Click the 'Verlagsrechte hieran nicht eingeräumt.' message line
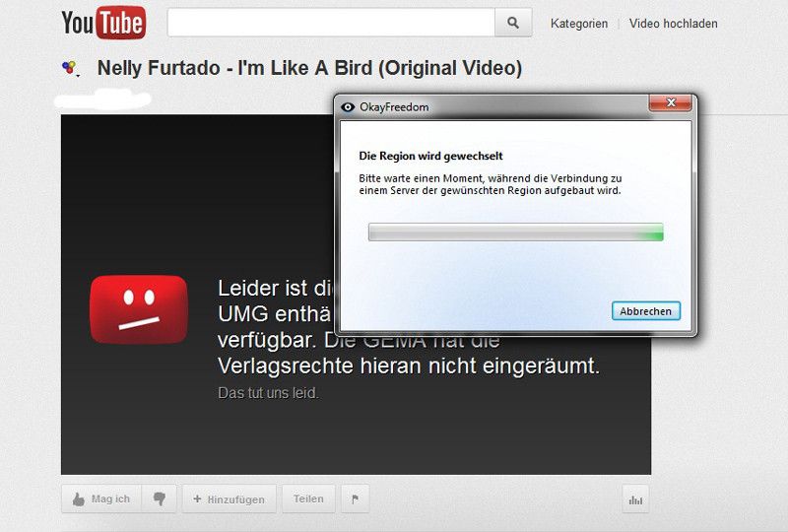 click(409, 366)
